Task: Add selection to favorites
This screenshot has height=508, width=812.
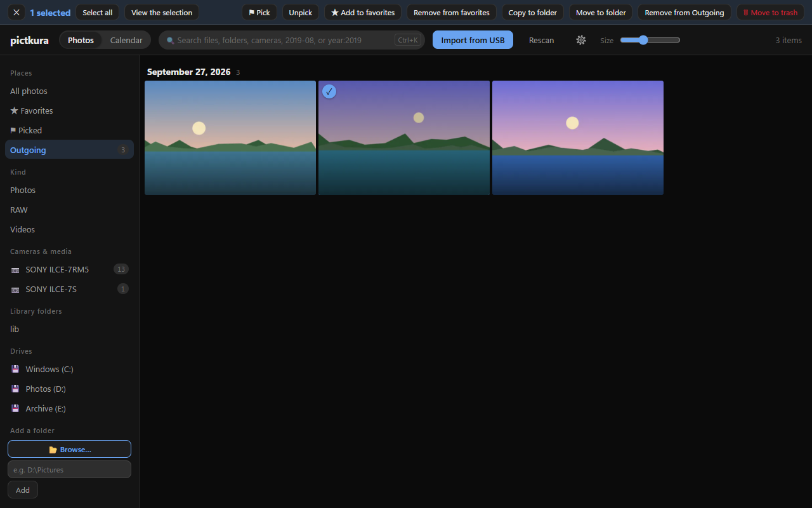Action: click(363, 12)
